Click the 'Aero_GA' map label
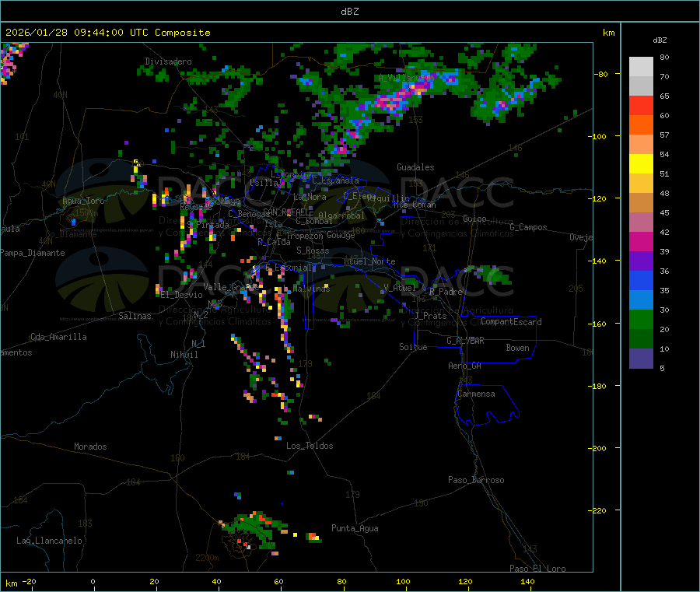Screen dimensions: 700x592 (x=465, y=366)
